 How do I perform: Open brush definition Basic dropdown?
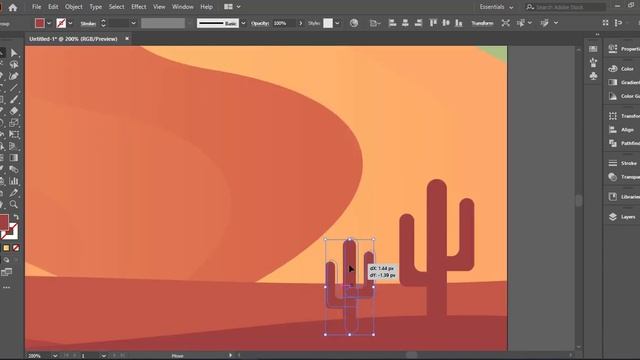tap(244, 23)
